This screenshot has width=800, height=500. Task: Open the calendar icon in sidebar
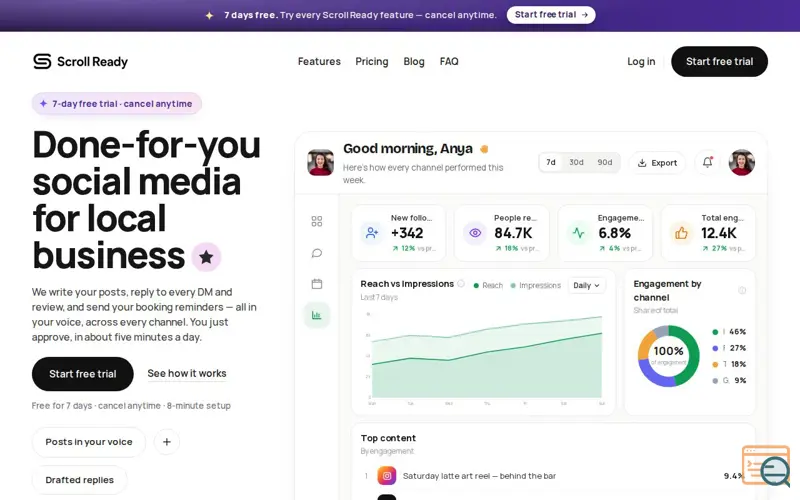[x=317, y=284]
